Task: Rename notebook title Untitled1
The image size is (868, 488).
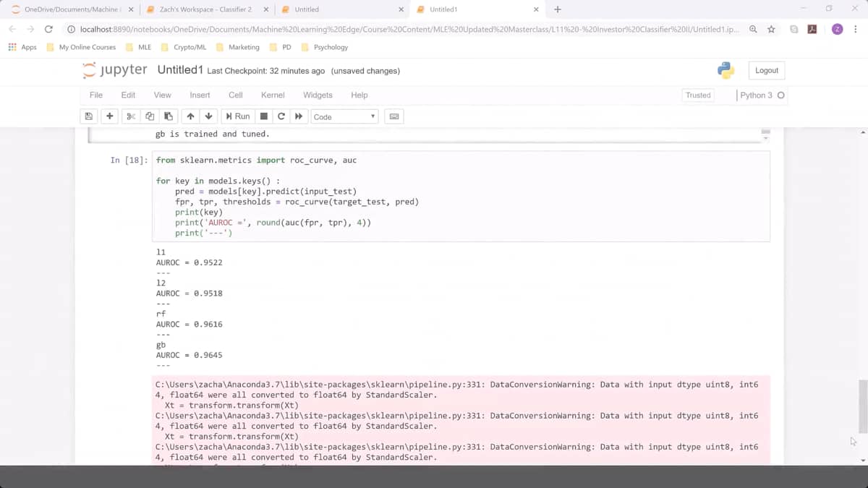Action: [180, 70]
